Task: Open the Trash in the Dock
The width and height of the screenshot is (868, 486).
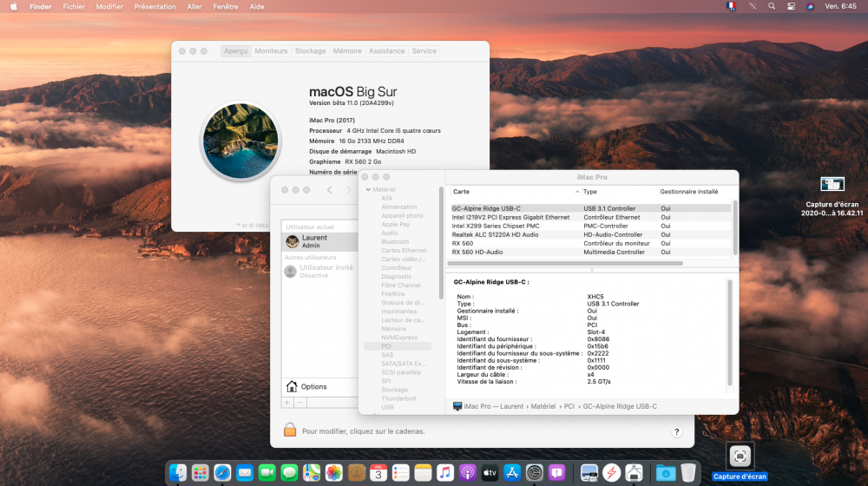Action: (x=688, y=473)
